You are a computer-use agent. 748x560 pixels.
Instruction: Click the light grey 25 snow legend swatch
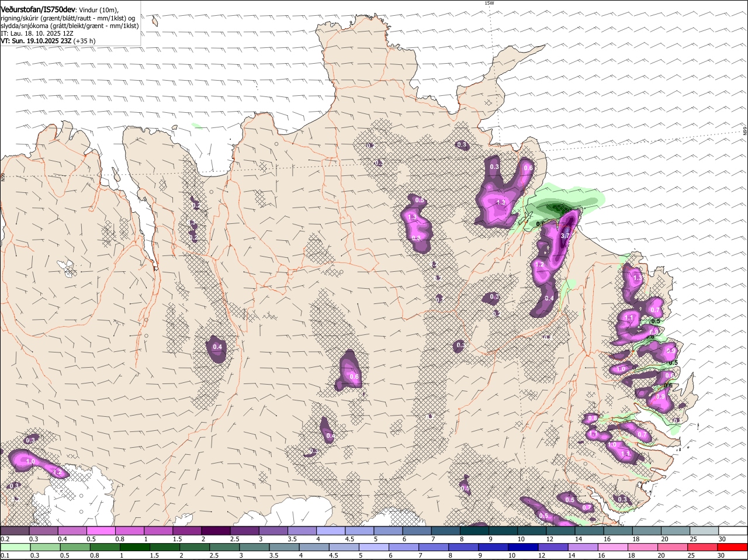(x=705, y=531)
